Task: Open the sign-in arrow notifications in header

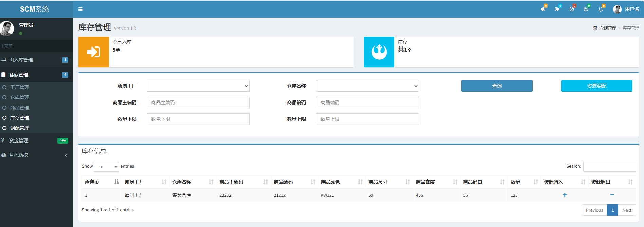Action: tap(543, 9)
